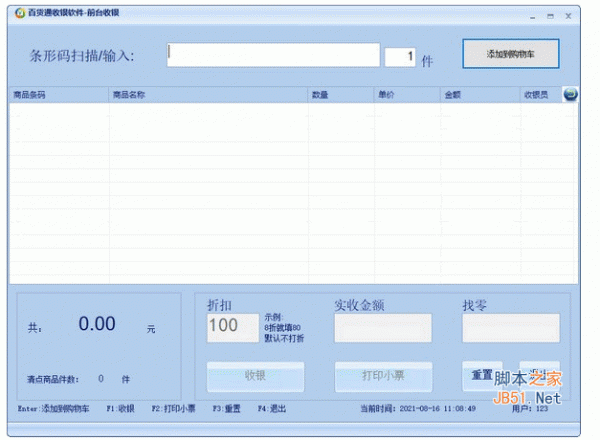Click the 重置 reset button

[x=482, y=376]
